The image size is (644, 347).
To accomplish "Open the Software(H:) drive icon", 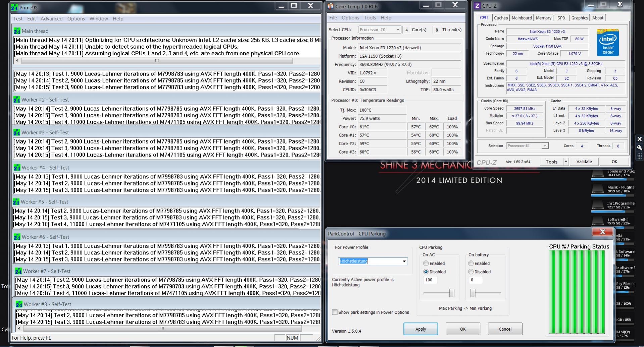I will click(x=598, y=222).
